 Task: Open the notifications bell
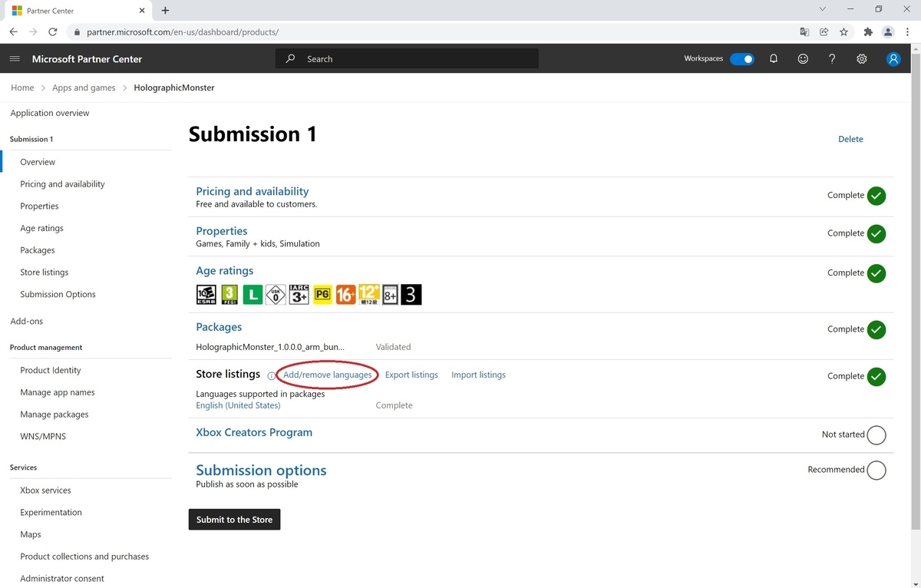click(774, 59)
